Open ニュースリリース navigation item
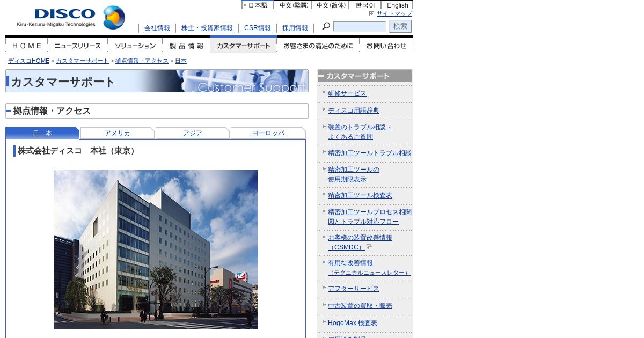Image resolution: width=644 pixels, height=338 pixels. (77, 46)
